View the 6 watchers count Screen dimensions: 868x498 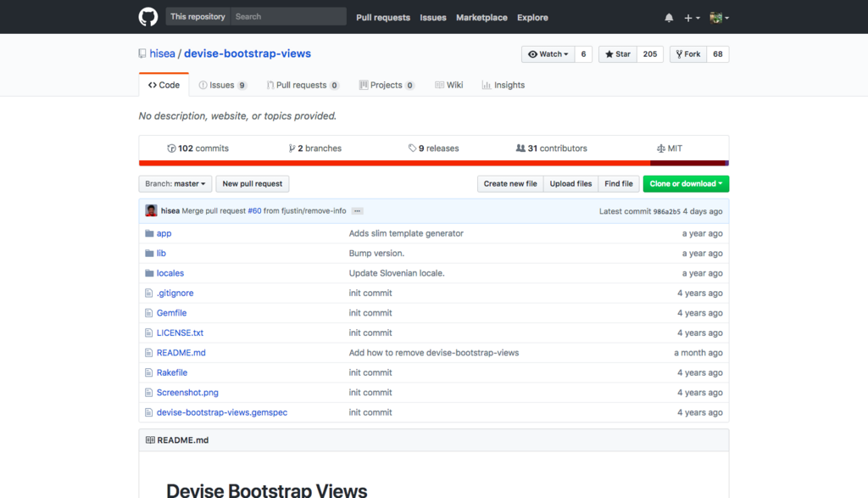(583, 54)
